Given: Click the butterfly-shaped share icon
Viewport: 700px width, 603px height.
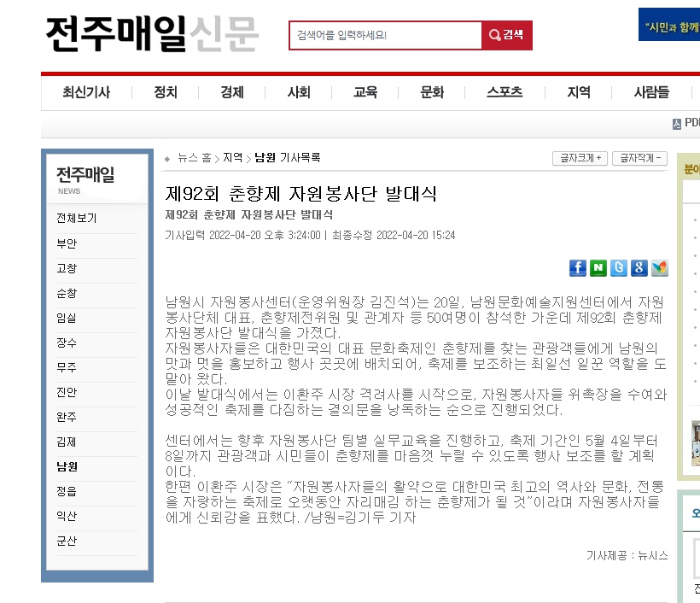Looking at the screenshot, I should point(659,268).
